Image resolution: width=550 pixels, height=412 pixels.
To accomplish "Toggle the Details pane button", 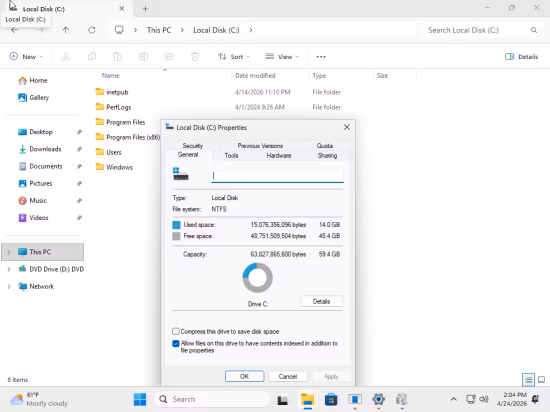I will pyautogui.click(x=522, y=56).
